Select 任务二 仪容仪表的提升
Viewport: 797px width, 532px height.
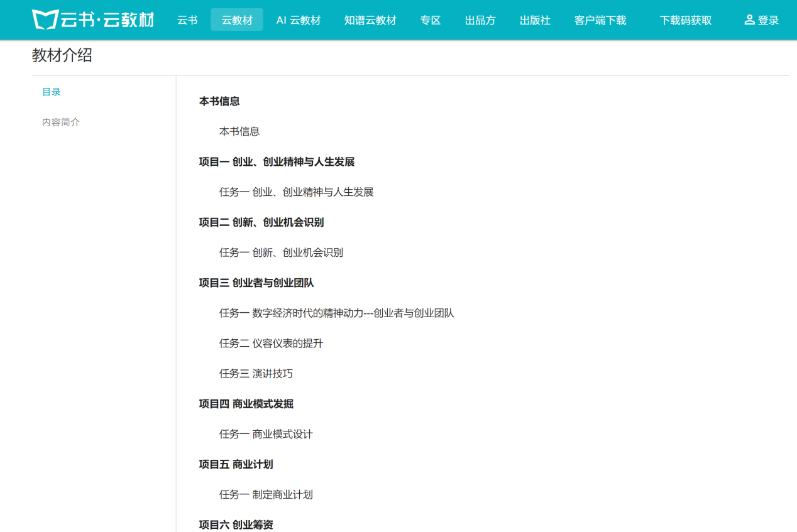click(x=271, y=344)
